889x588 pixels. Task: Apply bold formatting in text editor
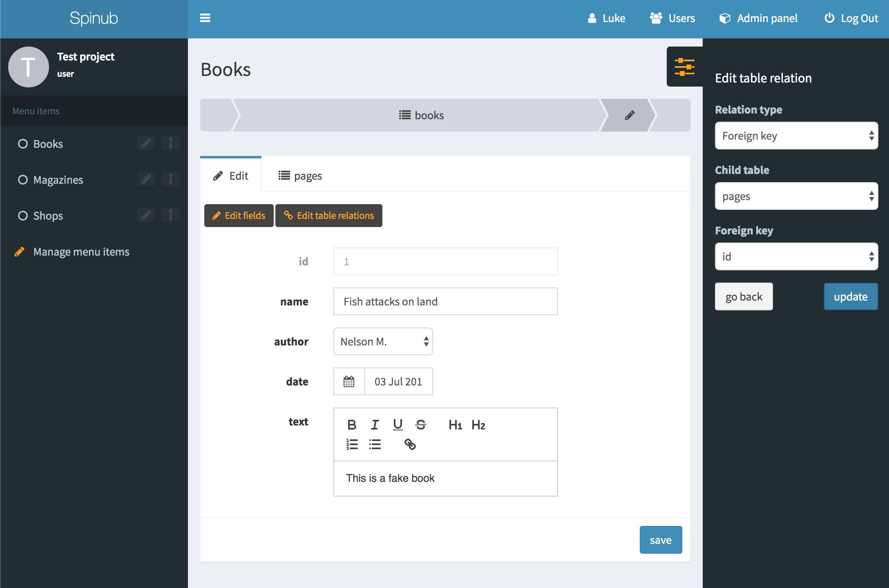point(351,425)
